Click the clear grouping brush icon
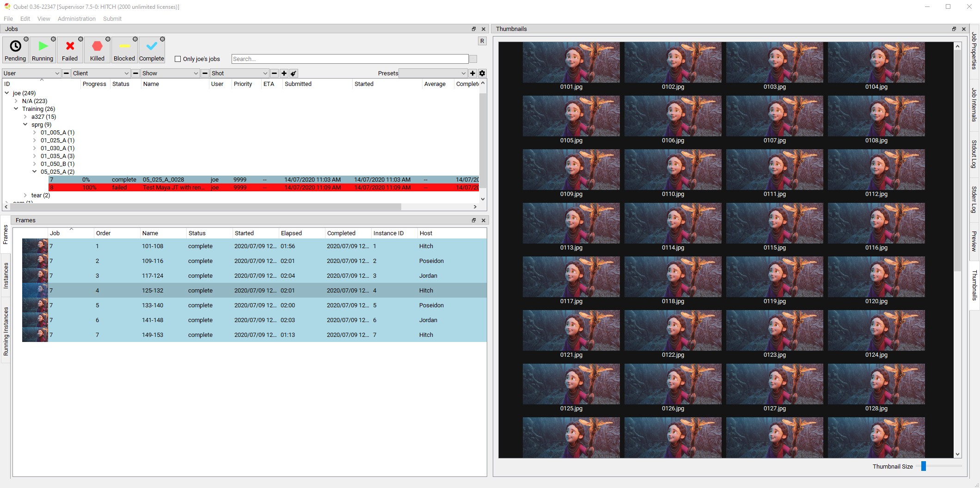The image size is (980, 488). click(x=294, y=73)
